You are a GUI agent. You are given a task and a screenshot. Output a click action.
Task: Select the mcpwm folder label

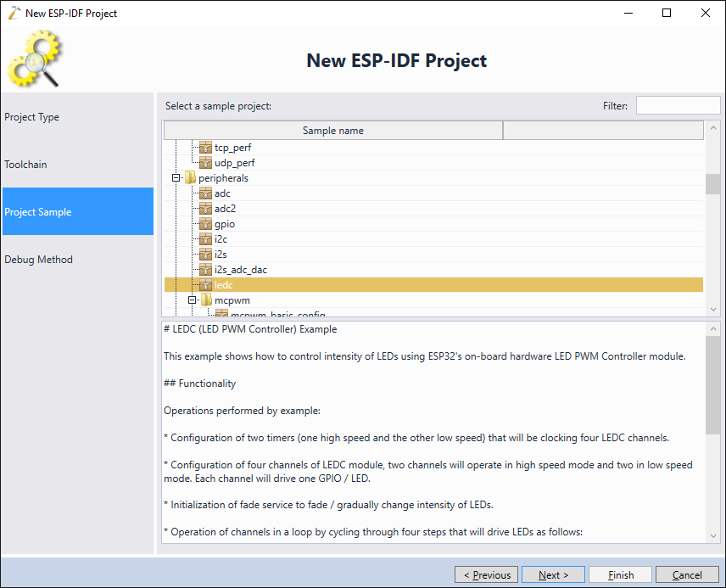(232, 300)
